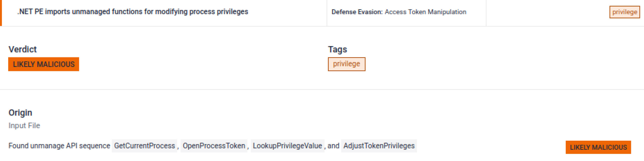
Task: Click the Input File origin text
Action: pos(24,125)
